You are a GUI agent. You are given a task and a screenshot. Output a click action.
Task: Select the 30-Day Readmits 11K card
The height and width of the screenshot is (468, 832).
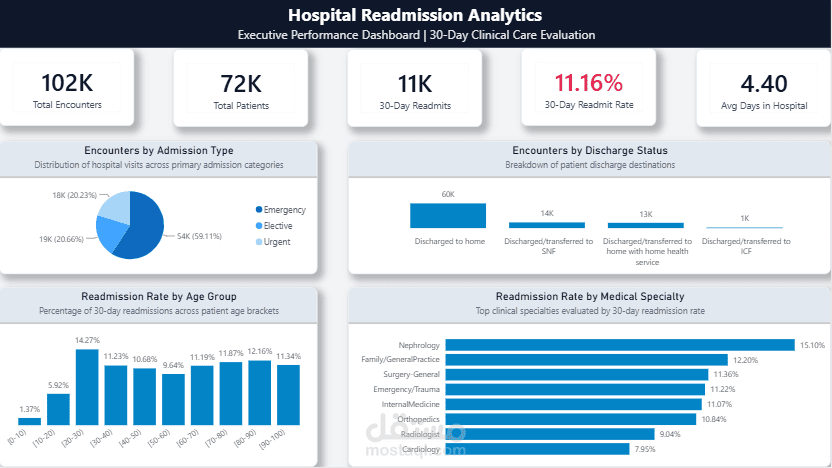415,88
